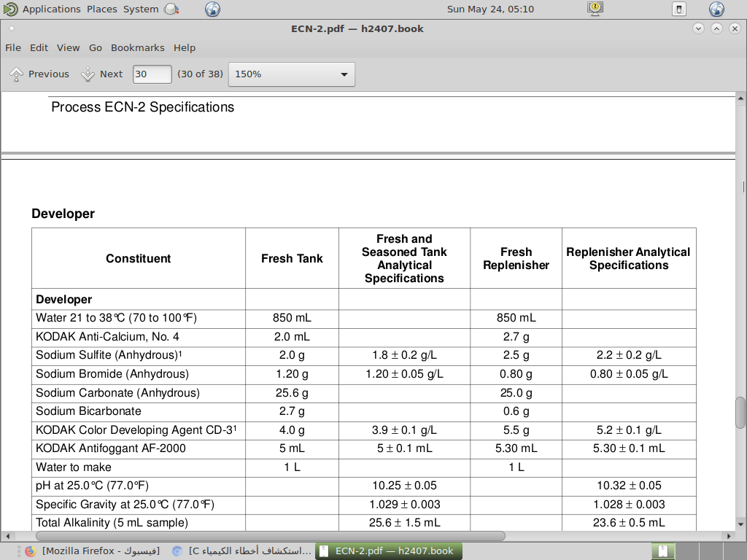Click the 'Fresh Tank' column header

(292, 259)
